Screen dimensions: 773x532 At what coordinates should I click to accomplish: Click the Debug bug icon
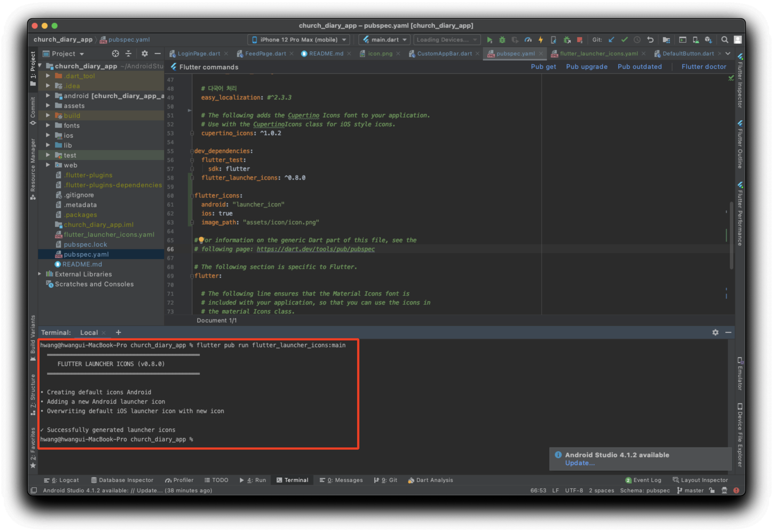tap(502, 40)
